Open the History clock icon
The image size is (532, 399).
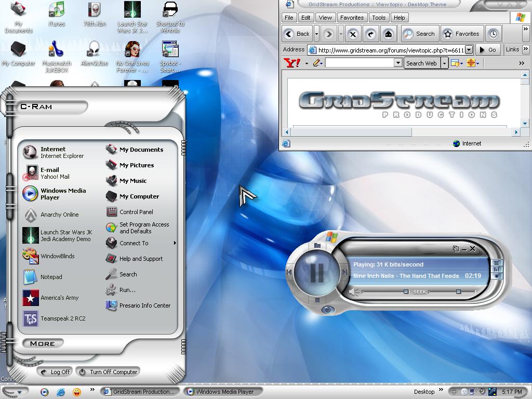pos(493,34)
